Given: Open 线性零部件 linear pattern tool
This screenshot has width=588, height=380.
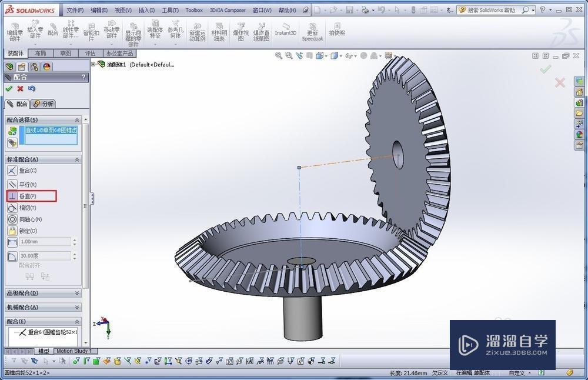Looking at the screenshot, I should pyautogui.click(x=71, y=29).
